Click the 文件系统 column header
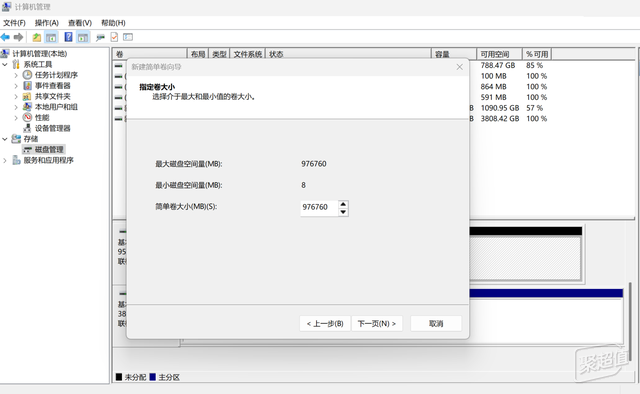Image resolution: width=640 pixels, height=394 pixels. 248,54
